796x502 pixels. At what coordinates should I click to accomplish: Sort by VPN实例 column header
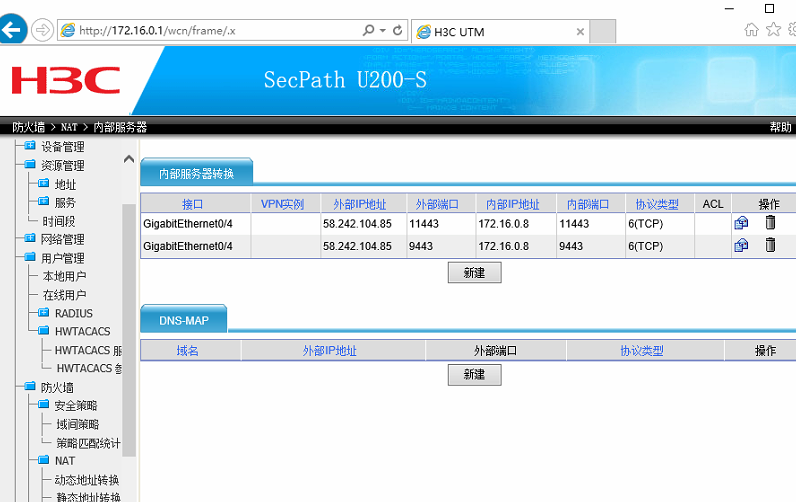[x=282, y=204]
